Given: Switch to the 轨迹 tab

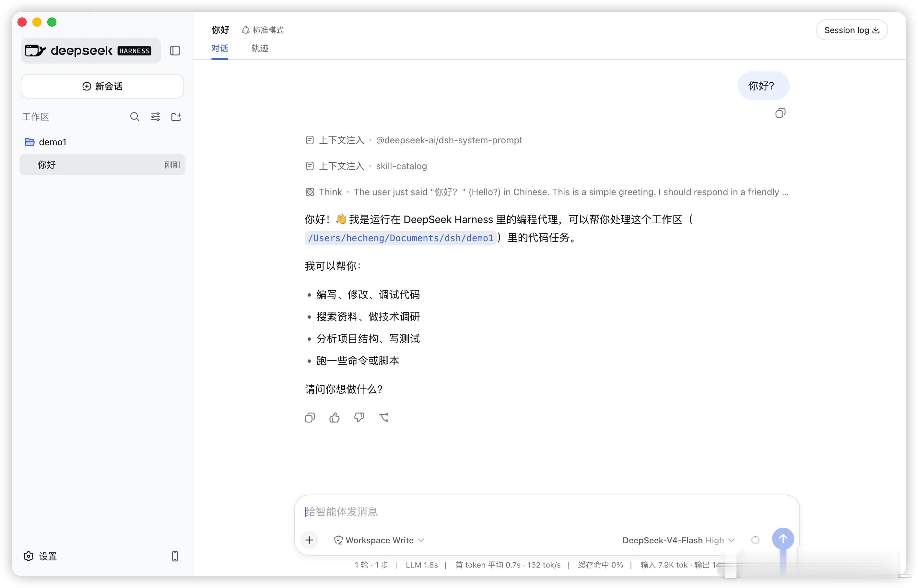Looking at the screenshot, I should pyautogui.click(x=260, y=49).
